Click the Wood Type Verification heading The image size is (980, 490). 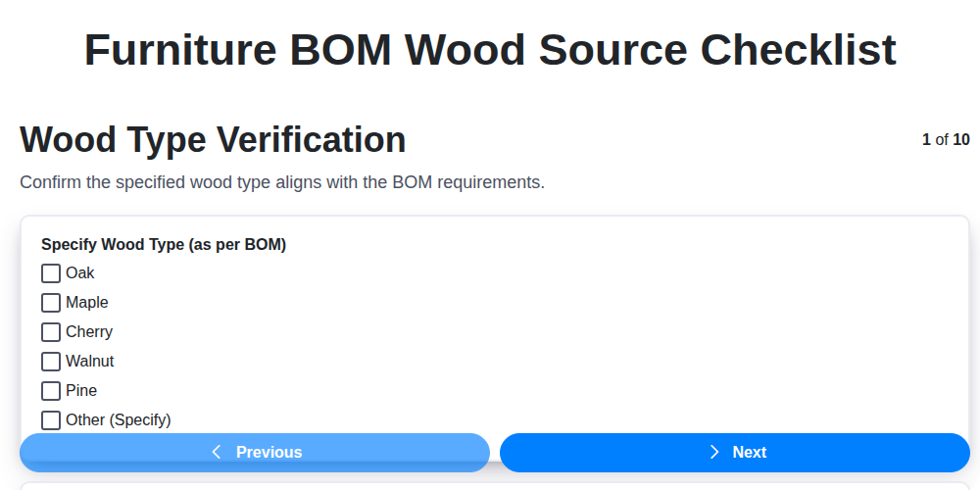coord(213,140)
